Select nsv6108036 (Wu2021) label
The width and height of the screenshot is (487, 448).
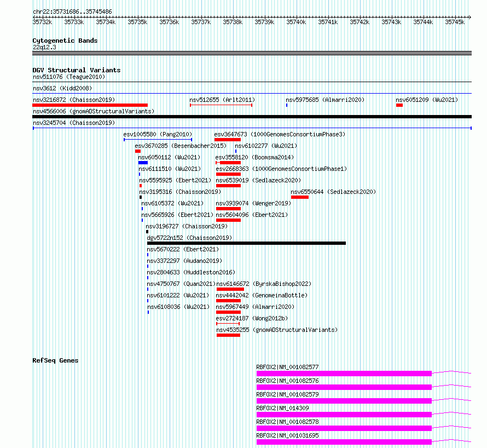[178, 307]
